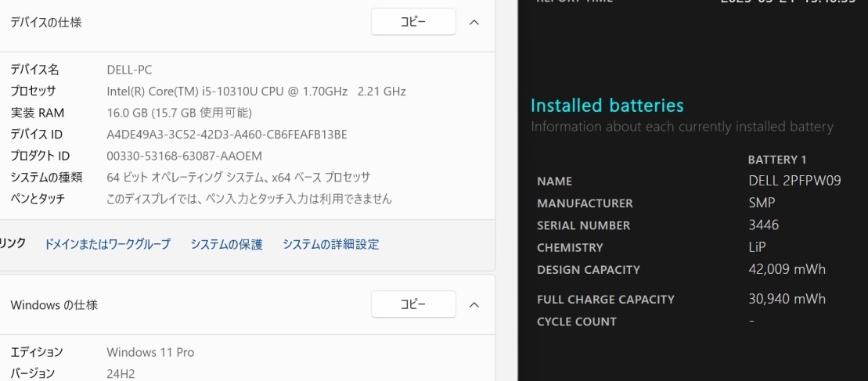This screenshot has width=868, height=381.
Task: Click the cycle count dash value
Action: click(x=751, y=321)
